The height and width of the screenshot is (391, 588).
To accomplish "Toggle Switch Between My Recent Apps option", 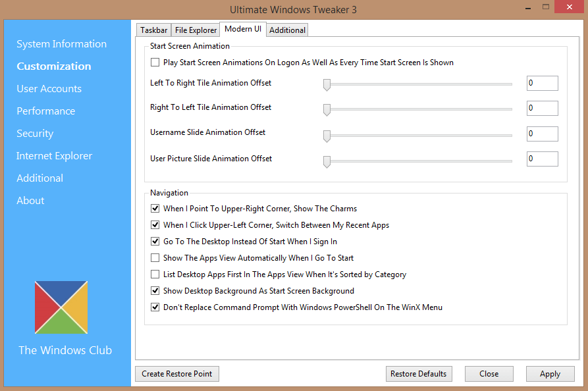I will (x=155, y=225).
